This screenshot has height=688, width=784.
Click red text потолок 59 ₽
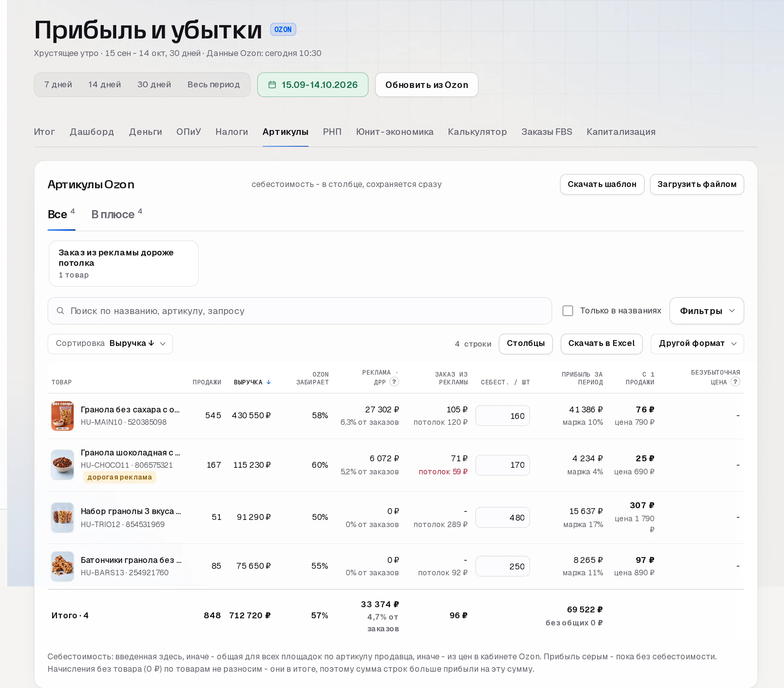[443, 472]
